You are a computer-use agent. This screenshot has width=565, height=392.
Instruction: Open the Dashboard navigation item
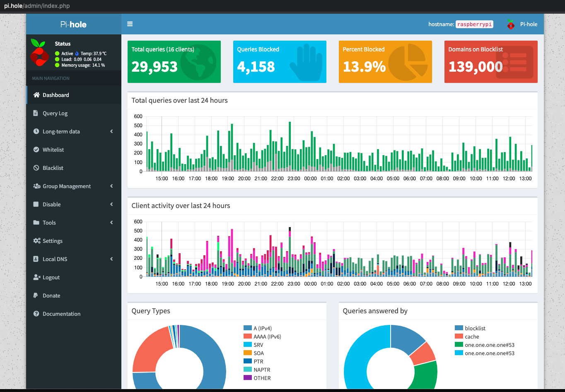pos(74,95)
